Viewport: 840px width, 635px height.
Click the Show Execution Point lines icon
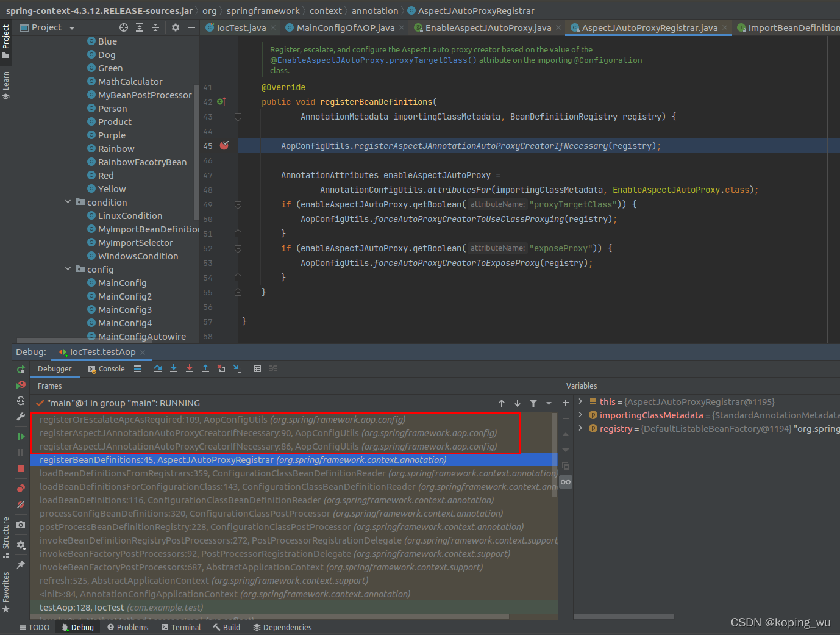(138, 368)
